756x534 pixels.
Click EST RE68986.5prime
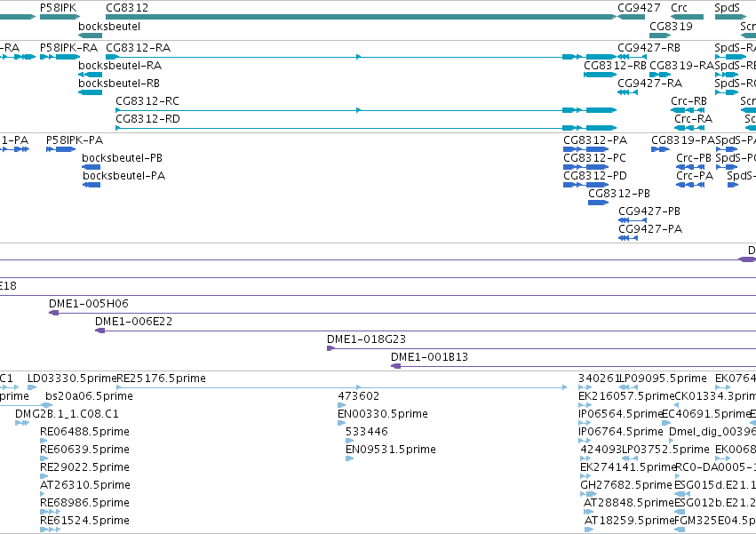[x=50, y=511]
